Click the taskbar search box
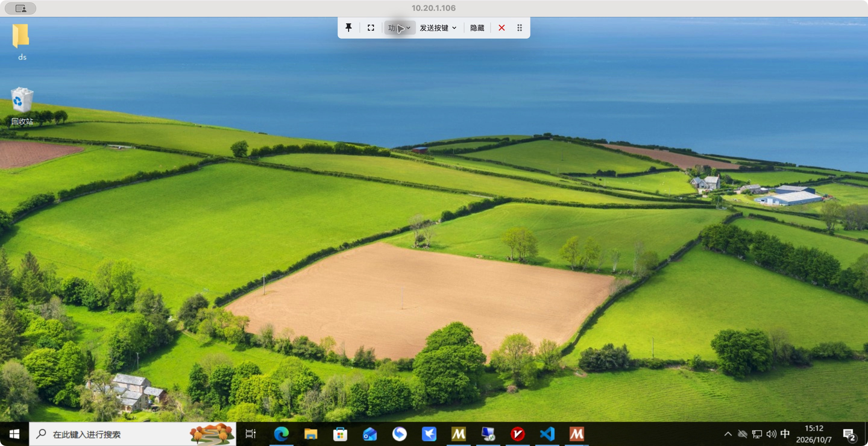Viewport: 868px width, 446px height. tap(133, 434)
